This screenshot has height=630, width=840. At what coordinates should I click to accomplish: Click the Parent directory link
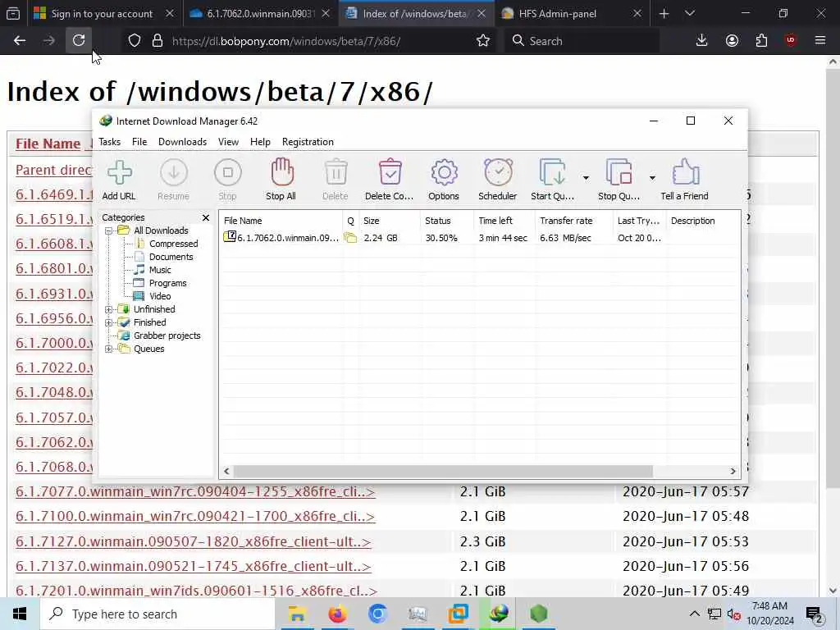(x=53, y=170)
